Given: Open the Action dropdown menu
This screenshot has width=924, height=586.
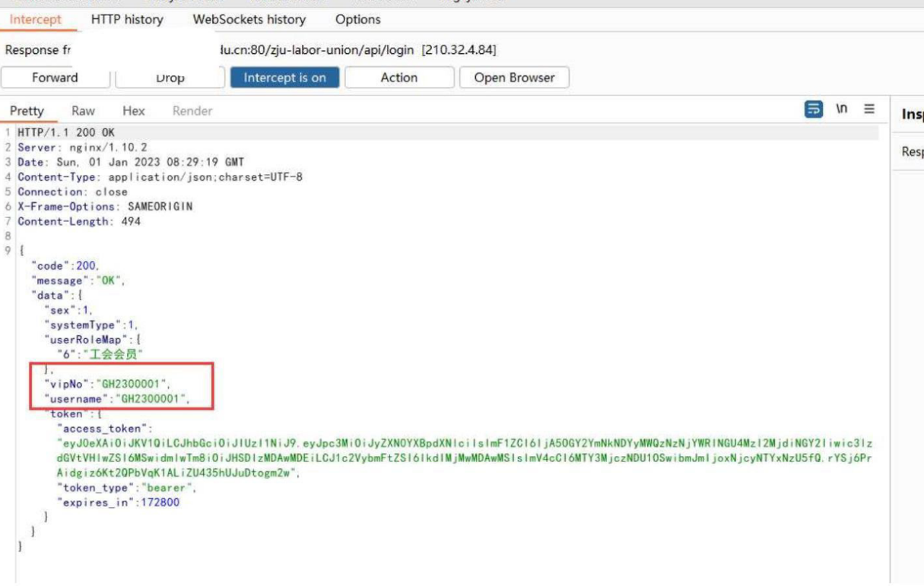Looking at the screenshot, I should pos(398,78).
